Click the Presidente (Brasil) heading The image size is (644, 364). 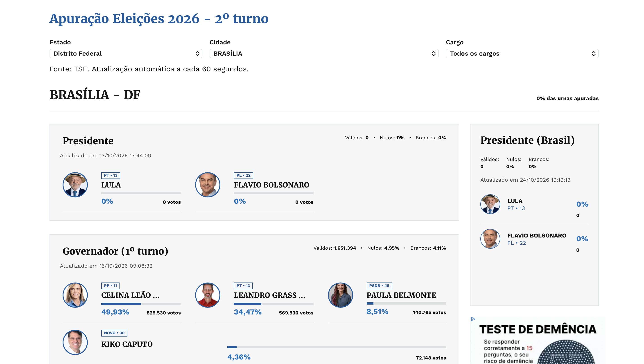527,140
